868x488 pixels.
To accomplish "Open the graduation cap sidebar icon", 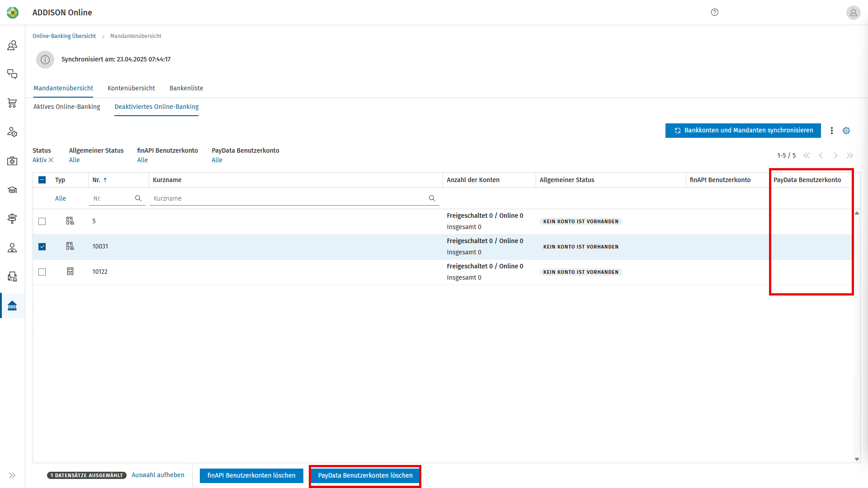I will (12, 190).
